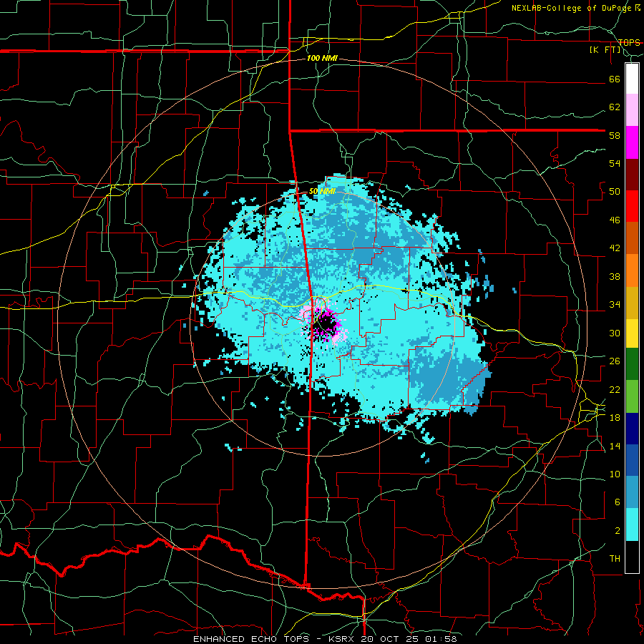
Task: Select the 50 value on the legend
Action: (615, 192)
